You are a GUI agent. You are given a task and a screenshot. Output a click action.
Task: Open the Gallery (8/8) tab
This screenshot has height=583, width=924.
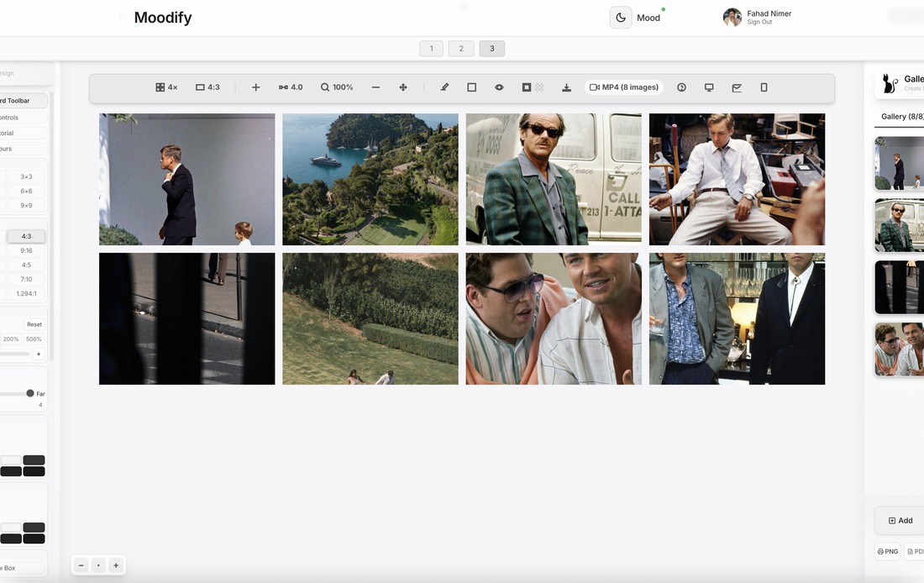901,117
